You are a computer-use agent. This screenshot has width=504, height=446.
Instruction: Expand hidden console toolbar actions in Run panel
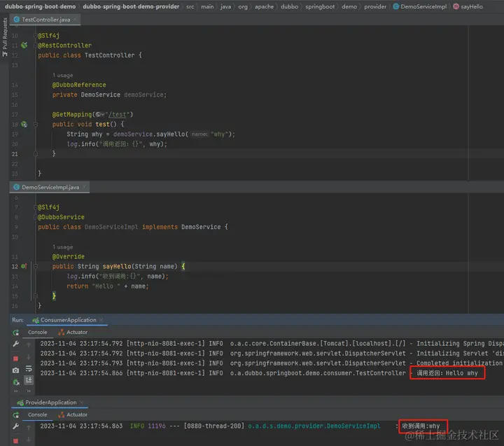(x=29, y=391)
